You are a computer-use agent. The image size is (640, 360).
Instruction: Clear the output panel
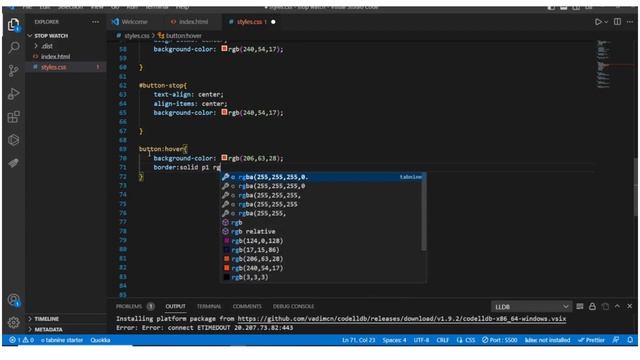point(580,306)
